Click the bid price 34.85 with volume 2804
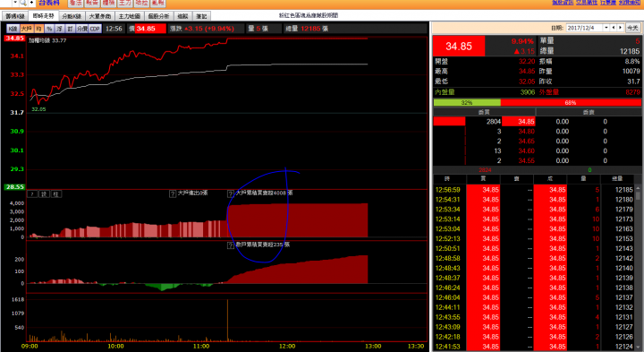The width and height of the screenshot is (644, 352). 519,121
